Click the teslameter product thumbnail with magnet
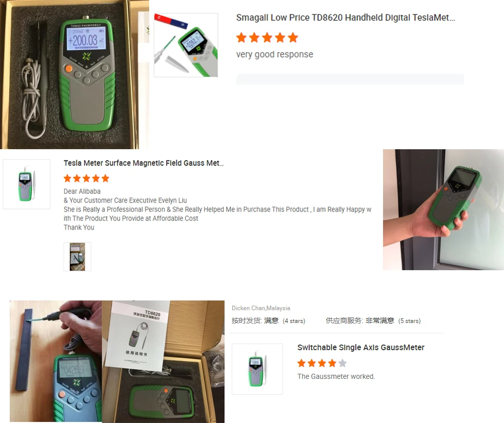504x423 pixels. click(x=186, y=45)
